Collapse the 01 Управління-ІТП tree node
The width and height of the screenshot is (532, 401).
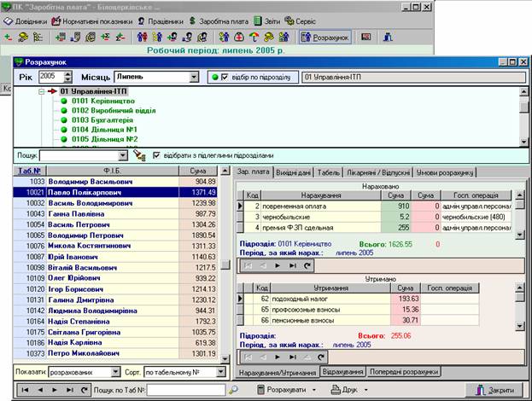41,92
